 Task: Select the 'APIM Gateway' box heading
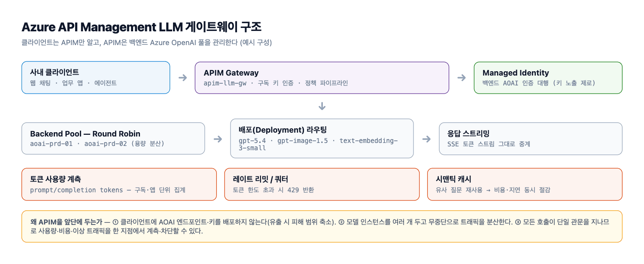tap(231, 73)
